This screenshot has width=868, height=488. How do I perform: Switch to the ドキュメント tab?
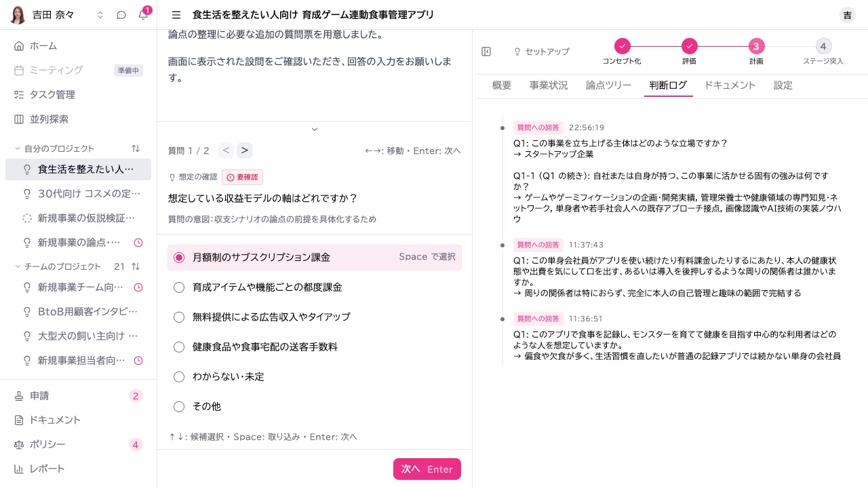[x=730, y=85]
